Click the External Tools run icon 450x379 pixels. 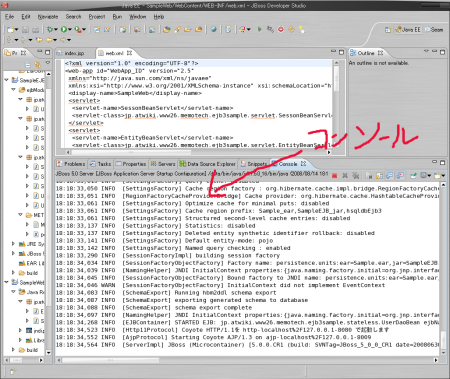tap(77, 29)
